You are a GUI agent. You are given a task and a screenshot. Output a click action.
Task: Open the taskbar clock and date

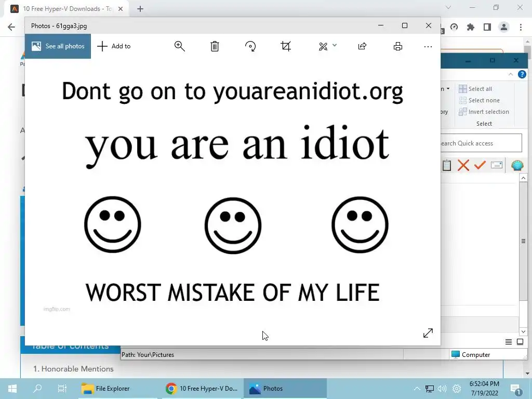point(484,389)
